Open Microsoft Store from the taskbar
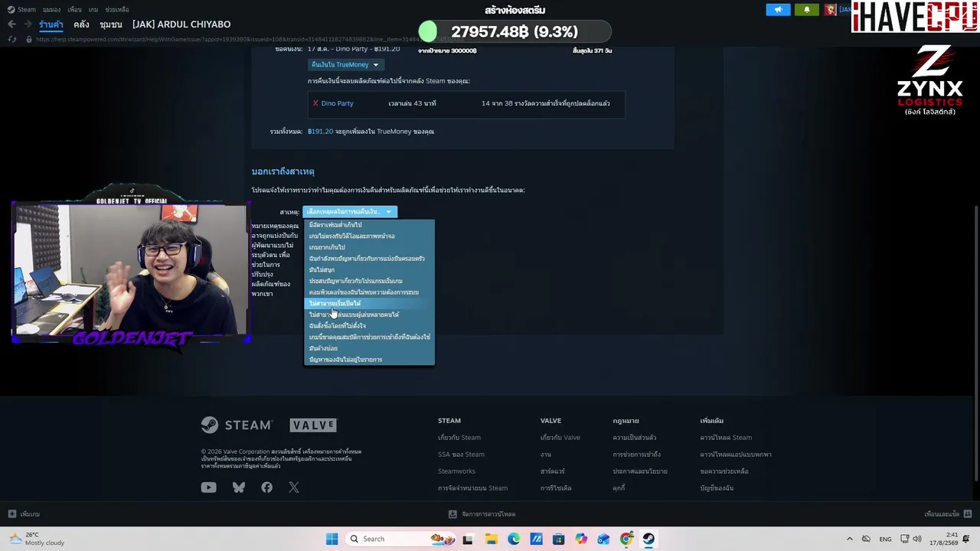 point(559,539)
